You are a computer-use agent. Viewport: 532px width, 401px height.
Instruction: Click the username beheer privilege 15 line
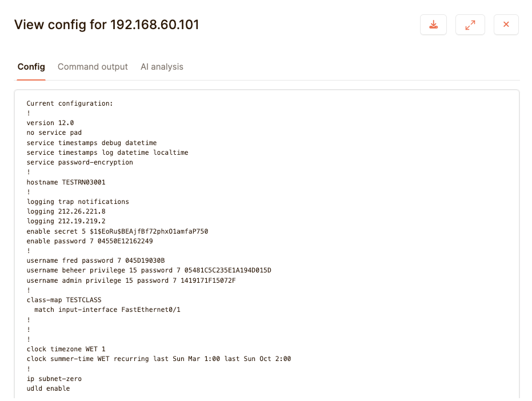pos(149,270)
